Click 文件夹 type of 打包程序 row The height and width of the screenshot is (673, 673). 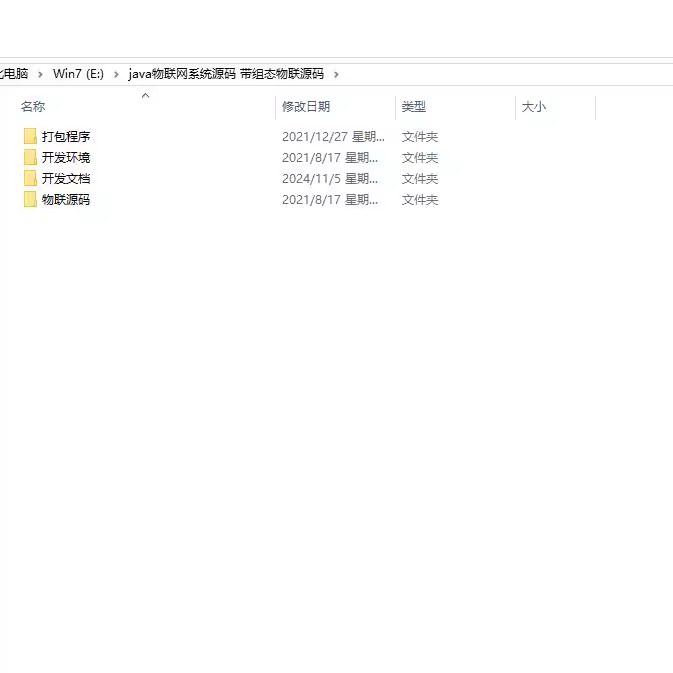click(420, 136)
